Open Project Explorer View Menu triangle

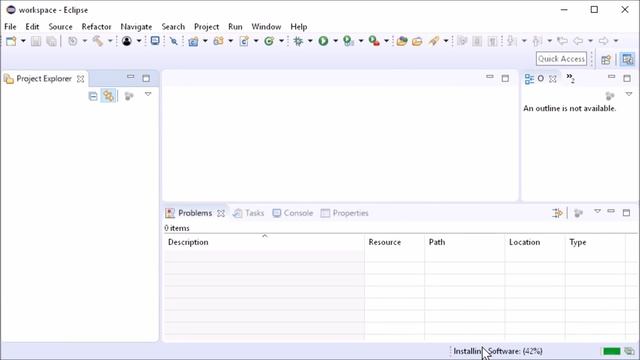point(148,94)
